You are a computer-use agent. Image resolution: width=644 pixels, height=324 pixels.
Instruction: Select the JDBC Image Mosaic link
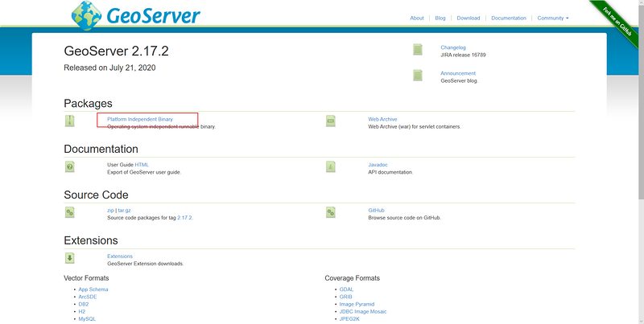(363, 312)
